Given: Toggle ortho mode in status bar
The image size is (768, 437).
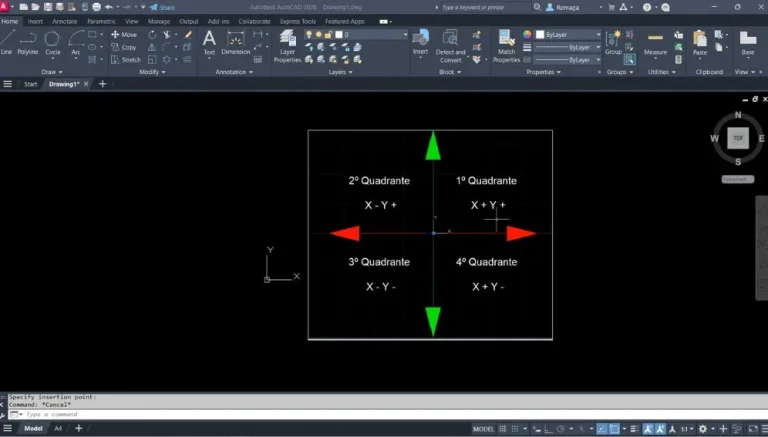Looking at the screenshot, I should [549, 429].
